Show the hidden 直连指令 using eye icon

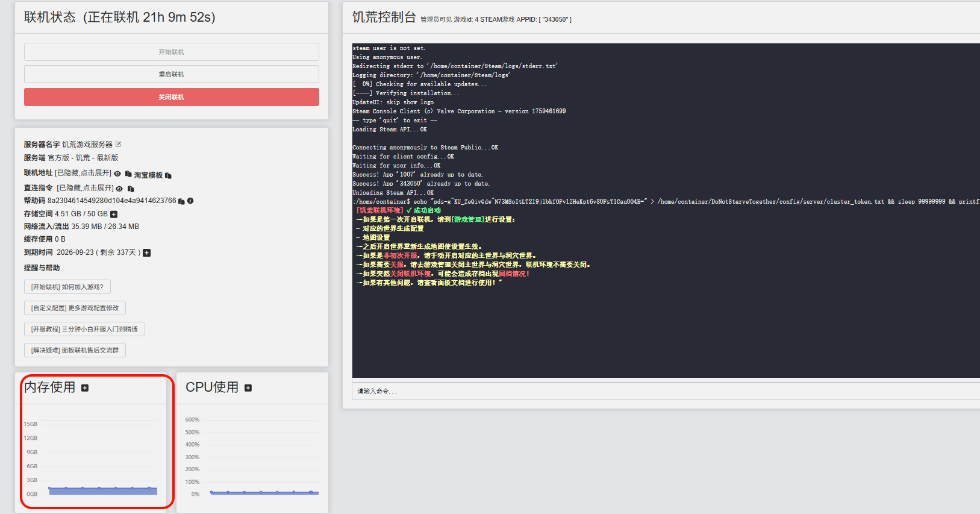point(119,189)
